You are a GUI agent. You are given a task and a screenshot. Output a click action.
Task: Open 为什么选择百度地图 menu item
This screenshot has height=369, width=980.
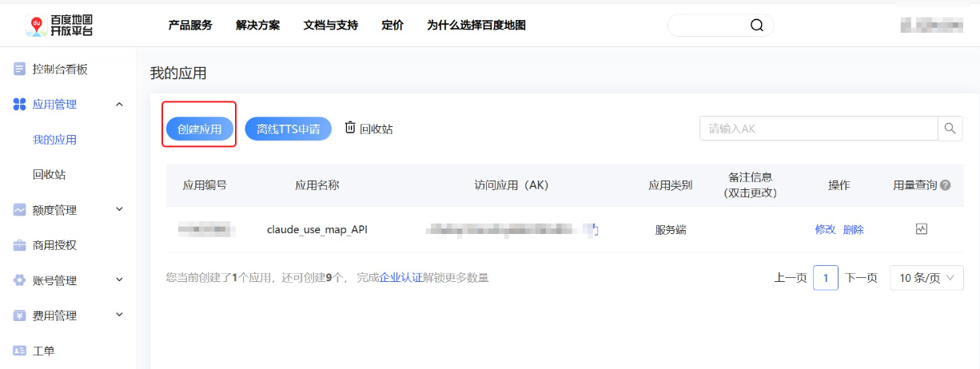coord(476,25)
